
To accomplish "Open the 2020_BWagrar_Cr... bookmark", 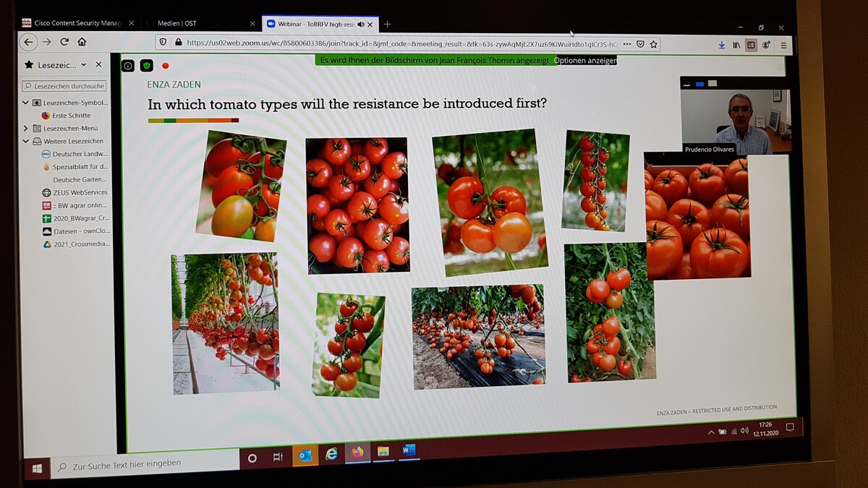I will click(75, 218).
